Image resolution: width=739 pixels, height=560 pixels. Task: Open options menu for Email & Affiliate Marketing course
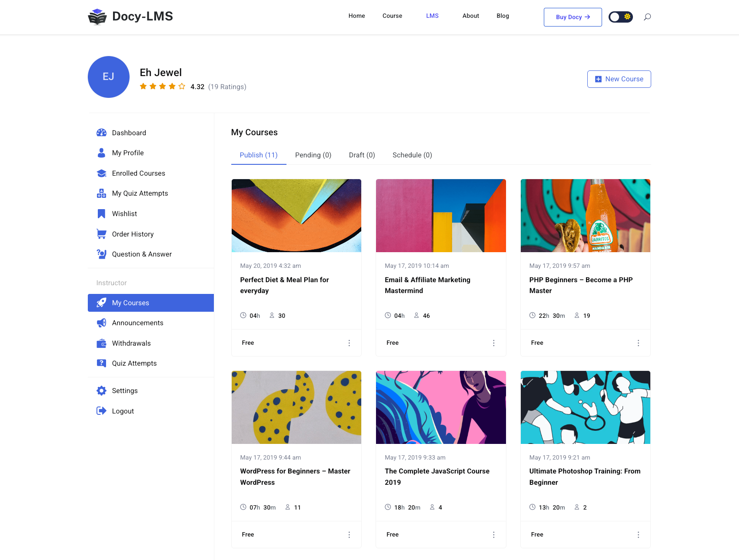click(494, 343)
